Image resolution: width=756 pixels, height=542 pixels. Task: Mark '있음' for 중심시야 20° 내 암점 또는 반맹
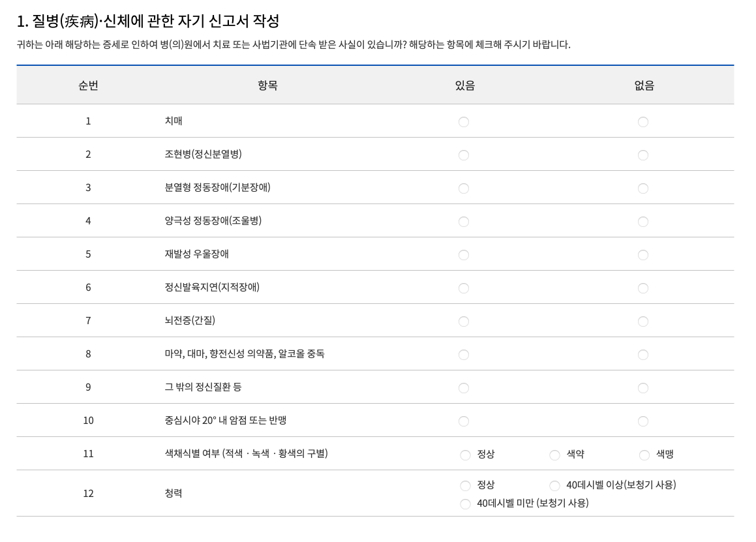[464, 421]
